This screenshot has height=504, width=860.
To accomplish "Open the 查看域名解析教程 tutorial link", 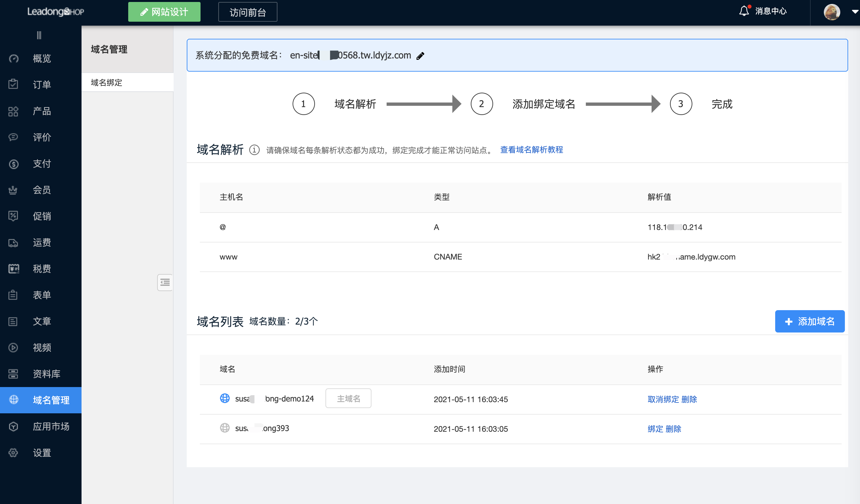I will (531, 150).
